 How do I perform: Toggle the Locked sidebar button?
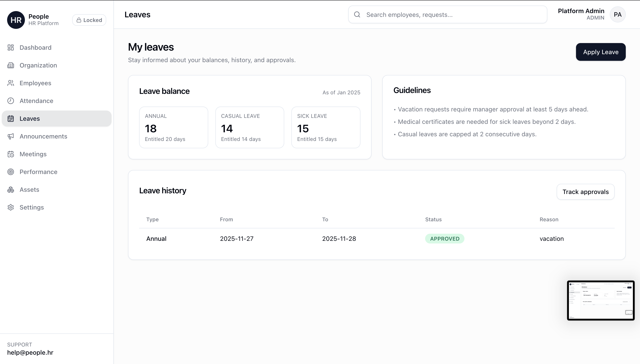point(89,20)
